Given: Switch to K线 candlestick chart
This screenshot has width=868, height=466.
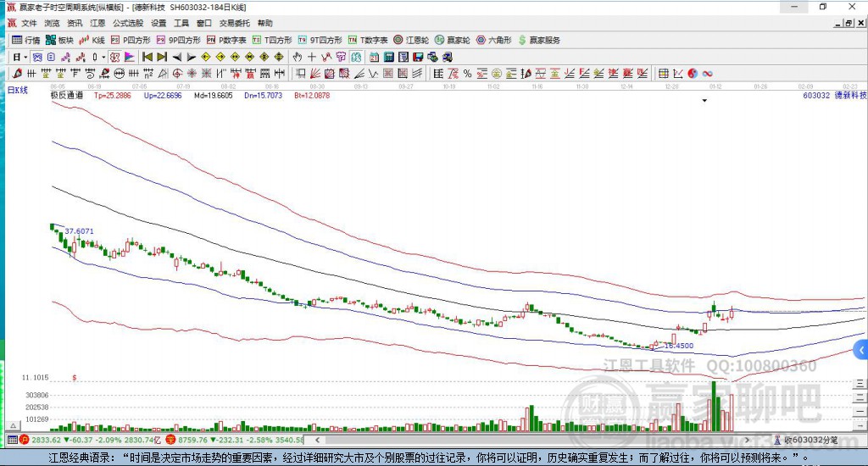Looking at the screenshot, I should [x=92, y=40].
